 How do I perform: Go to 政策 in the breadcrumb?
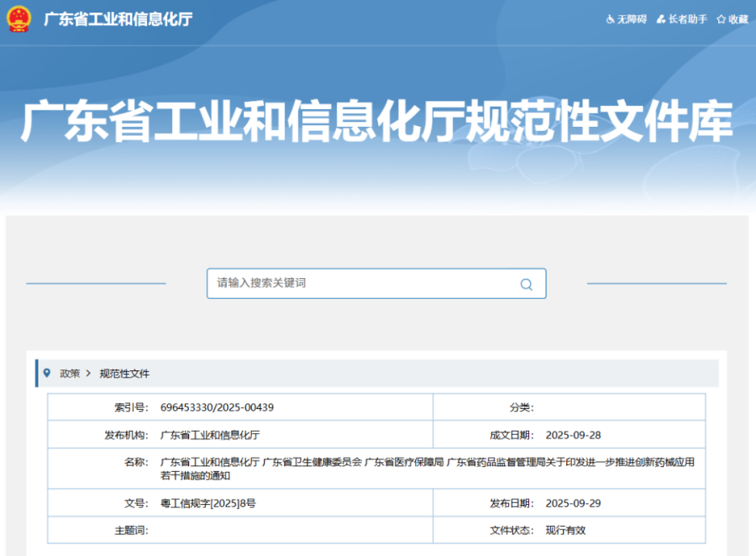[x=70, y=374]
